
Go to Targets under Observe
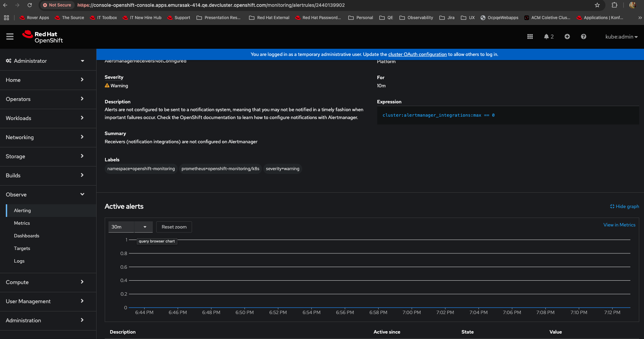pos(51,248)
